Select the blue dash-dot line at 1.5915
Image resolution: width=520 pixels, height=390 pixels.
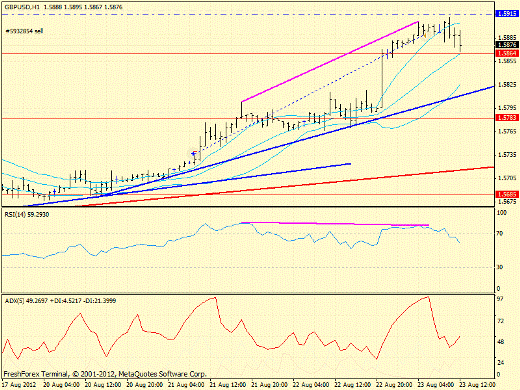[248, 14]
